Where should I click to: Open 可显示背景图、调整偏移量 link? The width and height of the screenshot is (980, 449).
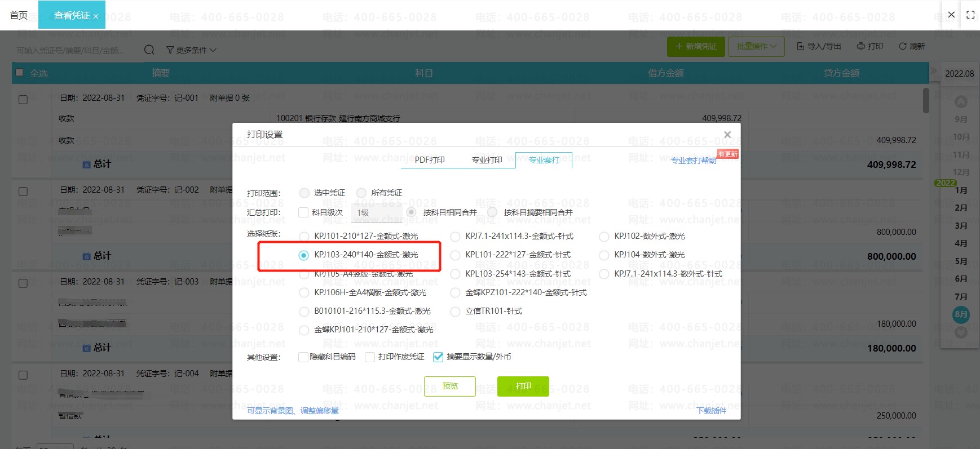tap(293, 411)
